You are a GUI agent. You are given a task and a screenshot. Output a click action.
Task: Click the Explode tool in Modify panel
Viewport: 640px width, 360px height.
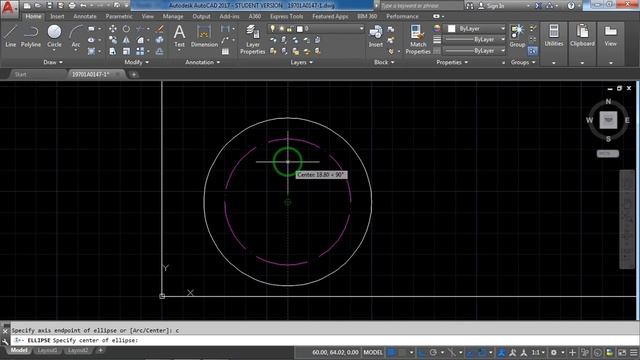point(160,40)
